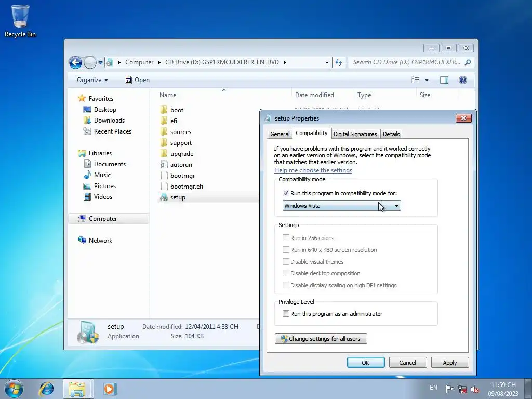Click the network tray icon
532x399 pixels.
point(462,389)
